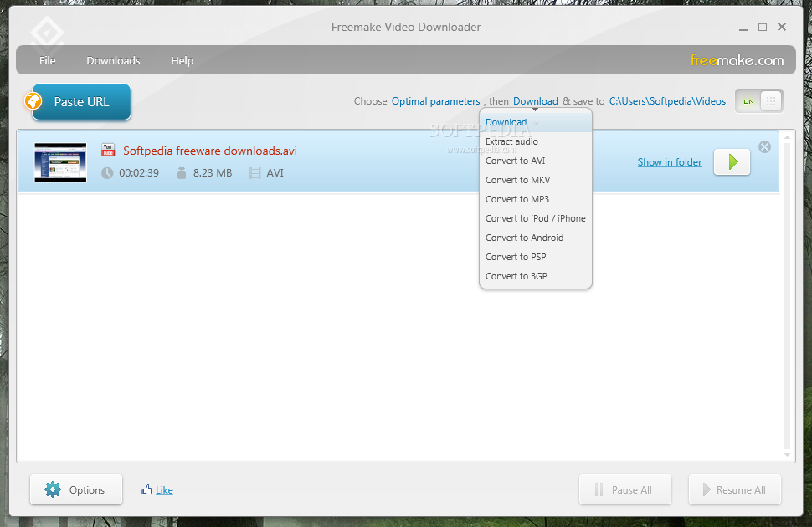Viewport: 812px width, 527px height.
Task: Click the Paste URL button
Action: [81, 102]
